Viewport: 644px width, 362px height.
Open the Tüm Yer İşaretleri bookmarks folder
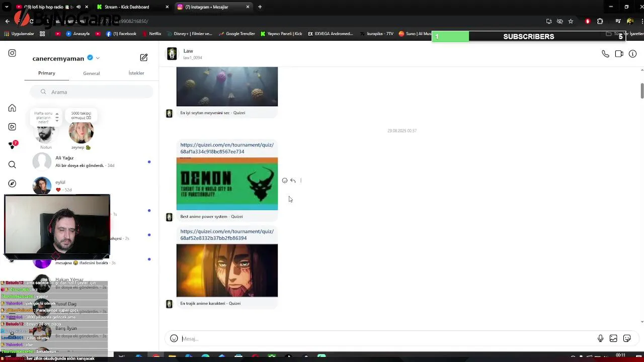[x=624, y=34]
